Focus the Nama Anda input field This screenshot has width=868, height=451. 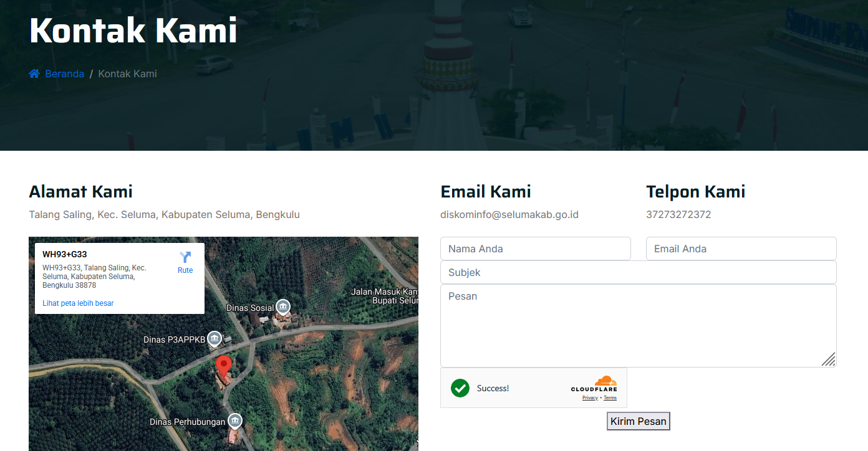click(535, 249)
